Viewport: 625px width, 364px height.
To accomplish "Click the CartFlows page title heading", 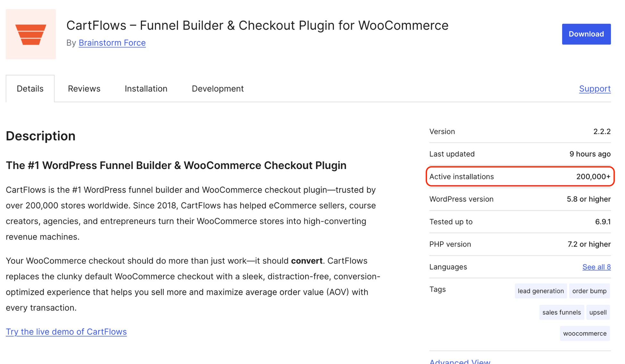I will [x=257, y=25].
